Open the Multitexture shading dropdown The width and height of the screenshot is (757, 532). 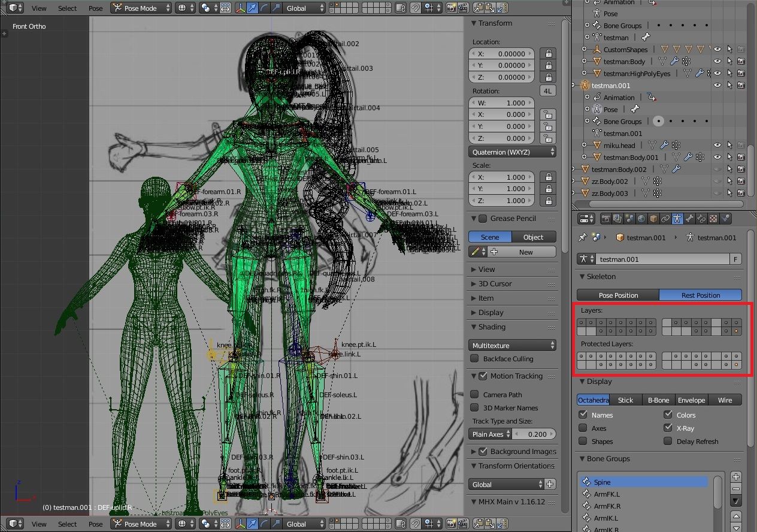point(512,345)
